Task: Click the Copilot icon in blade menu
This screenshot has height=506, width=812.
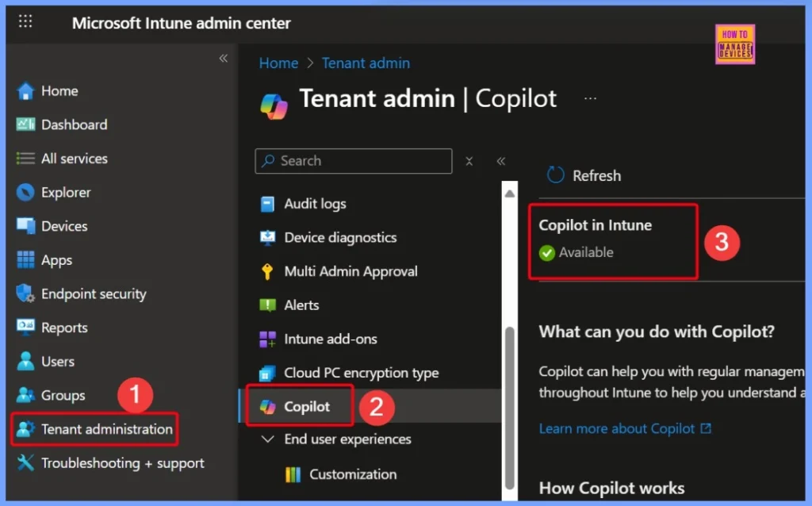Action: [x=267, y=407]
